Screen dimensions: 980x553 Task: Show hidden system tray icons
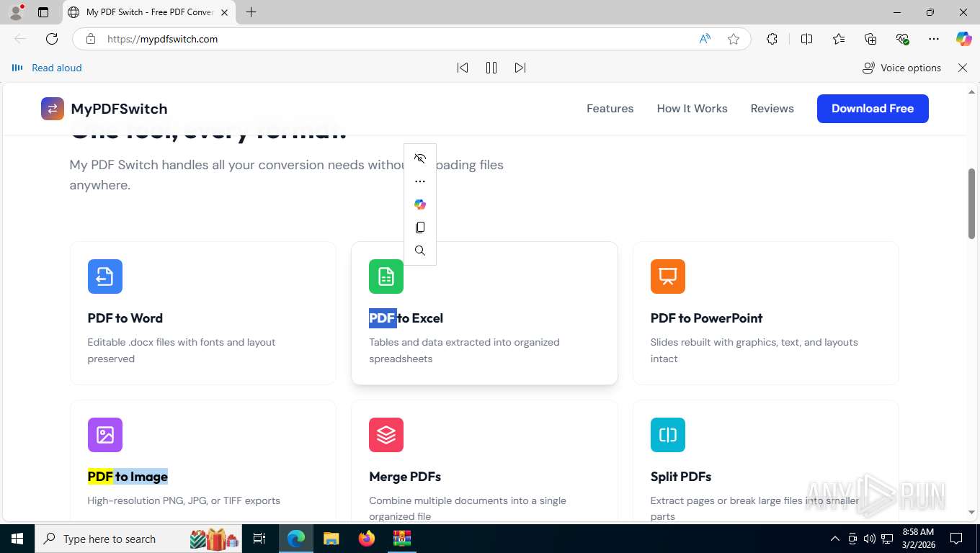(x=835, y=539)
